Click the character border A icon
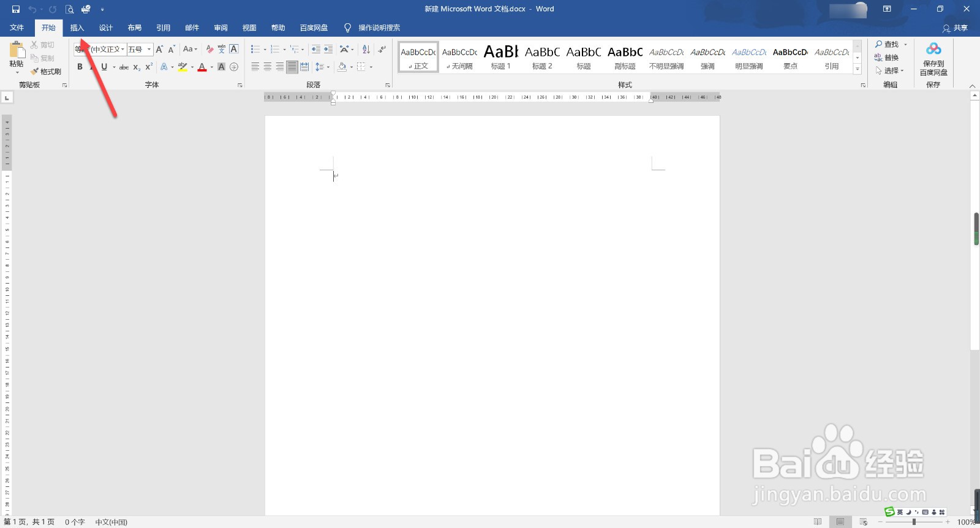Image resolution: width=980 pixels, height=528 pixels. pyautogui.click(x=234, y=49)
